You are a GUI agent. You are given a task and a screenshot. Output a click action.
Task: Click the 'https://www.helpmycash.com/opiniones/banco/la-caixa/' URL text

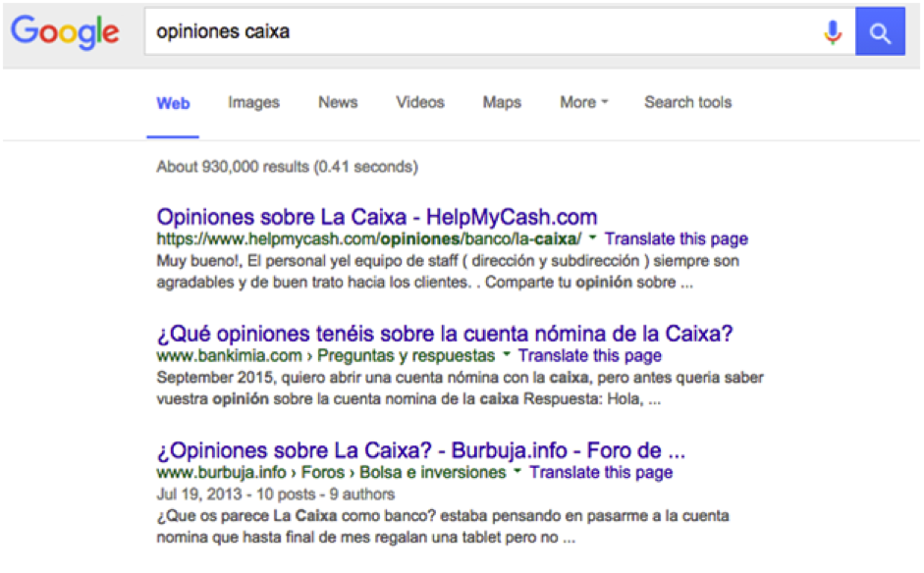pyautogui.click(x=369, y=239)
